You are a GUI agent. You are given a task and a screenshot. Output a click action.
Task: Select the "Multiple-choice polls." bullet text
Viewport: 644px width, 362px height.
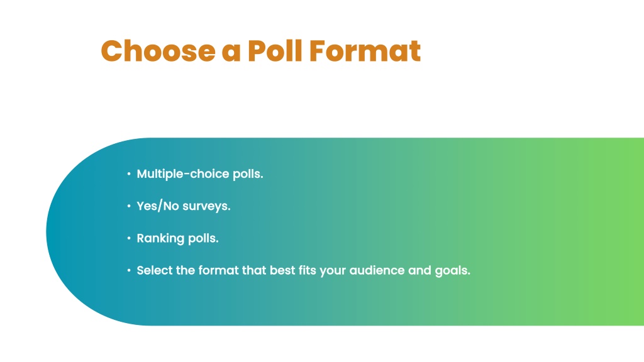pos(199,174)
